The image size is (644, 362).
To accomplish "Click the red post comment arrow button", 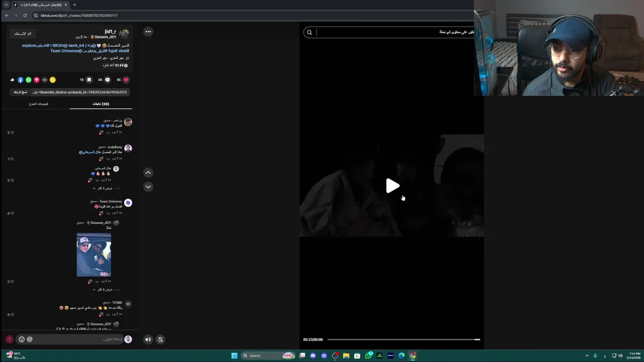I will coord(9,339).
